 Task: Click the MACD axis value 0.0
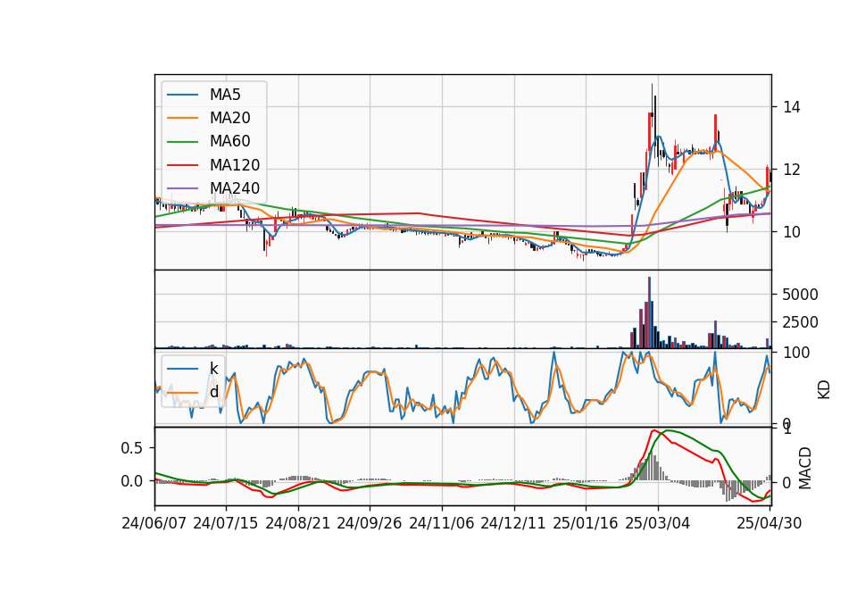(x=131, y=481)
